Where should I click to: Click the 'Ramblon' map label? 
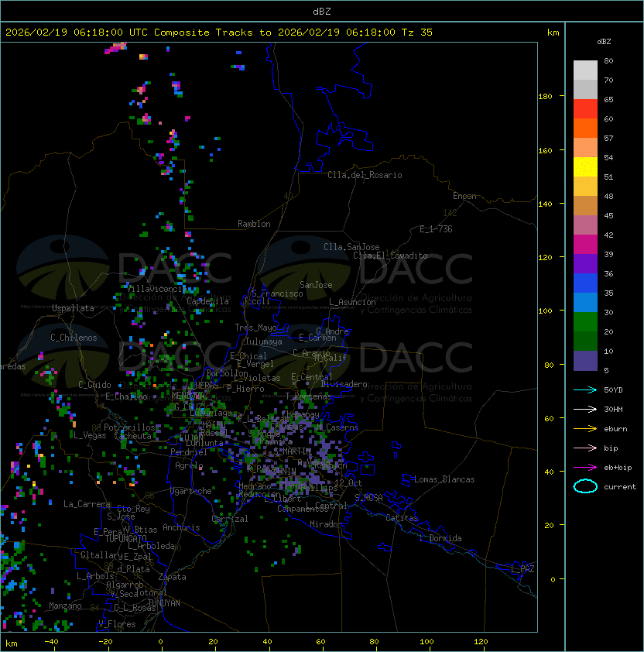(254, 224)
